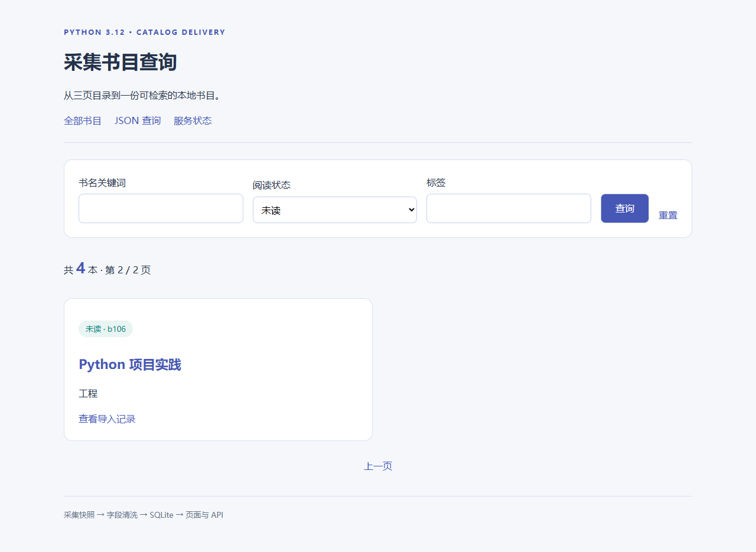Viewport: 756px width, 552px height.
Task: Go to the 服务状态 page
Action: [193, 121]
